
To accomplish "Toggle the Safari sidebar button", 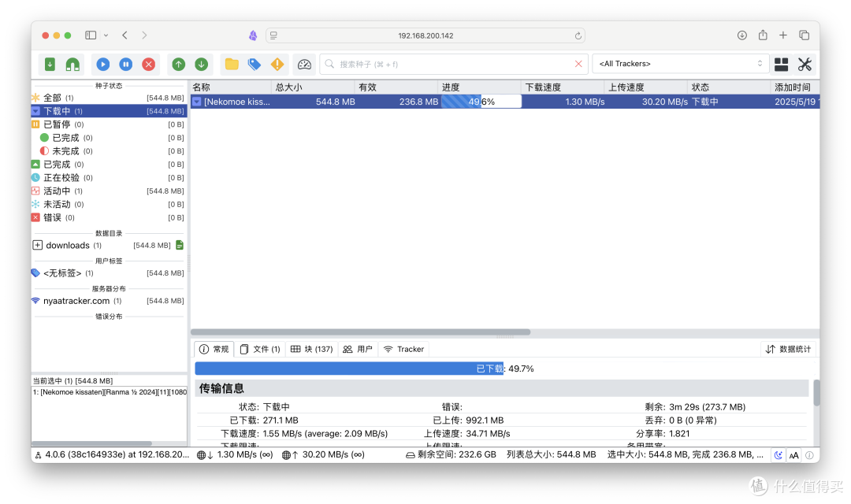I will coord(91,35).
